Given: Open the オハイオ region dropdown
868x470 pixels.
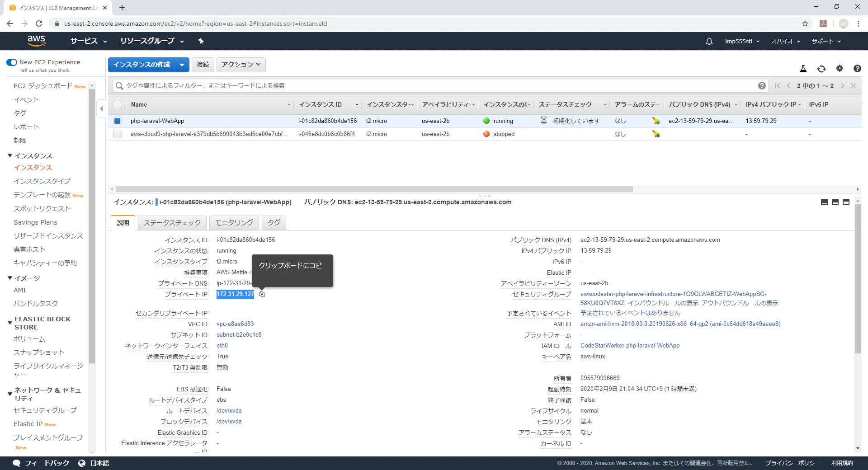Looking at the screenshot, I should pyautogui.click(x=786, y=41).
